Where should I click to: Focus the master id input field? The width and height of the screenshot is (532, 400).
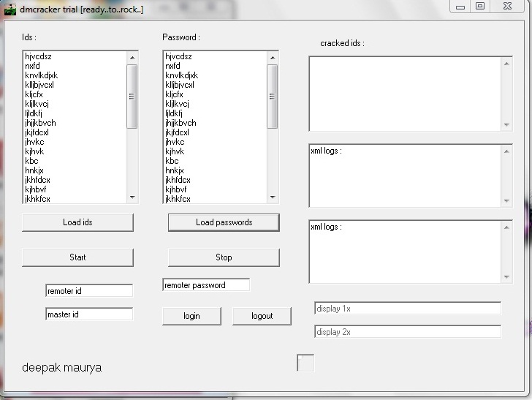tap(89, 314)
